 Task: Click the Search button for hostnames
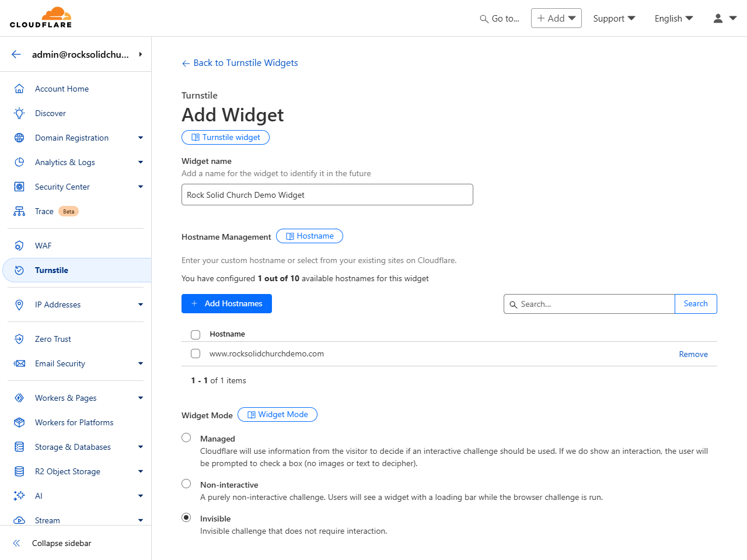pos(696,304)
